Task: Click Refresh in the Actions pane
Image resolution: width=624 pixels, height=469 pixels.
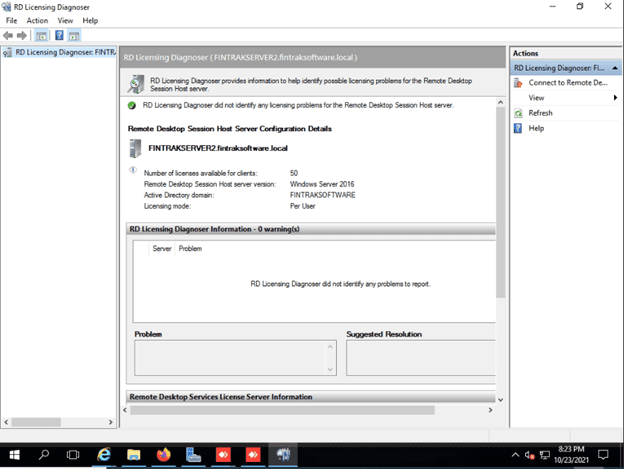Action: pos(540,113)
